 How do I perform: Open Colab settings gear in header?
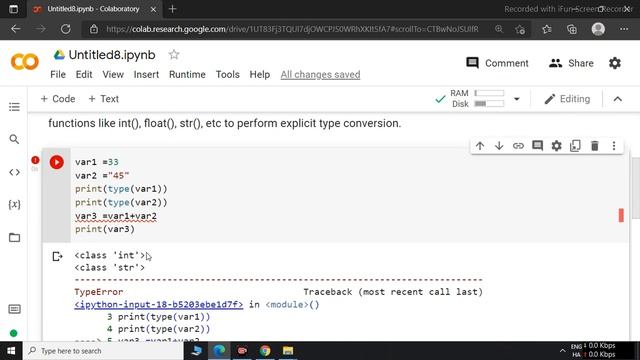615,63
